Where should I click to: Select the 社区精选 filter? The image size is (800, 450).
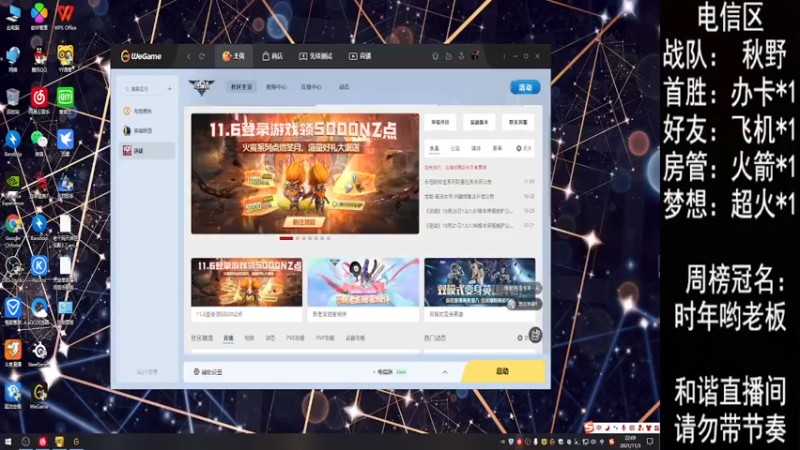[202, 338]
